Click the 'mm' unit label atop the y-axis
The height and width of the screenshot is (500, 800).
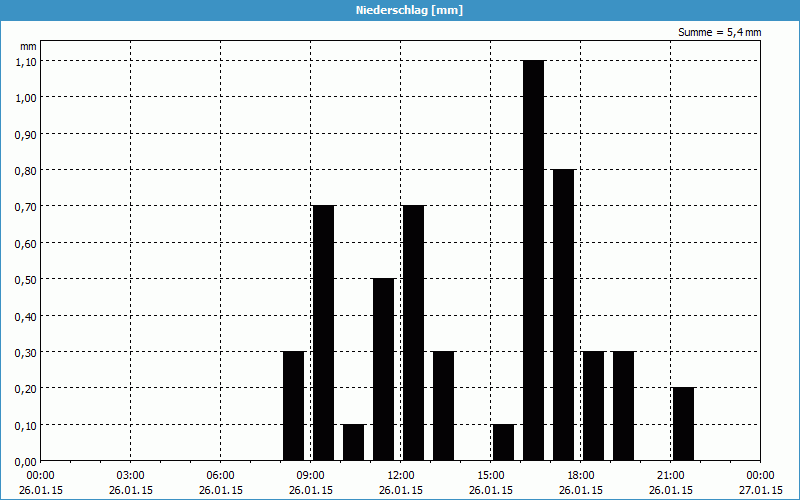point(28,46)
